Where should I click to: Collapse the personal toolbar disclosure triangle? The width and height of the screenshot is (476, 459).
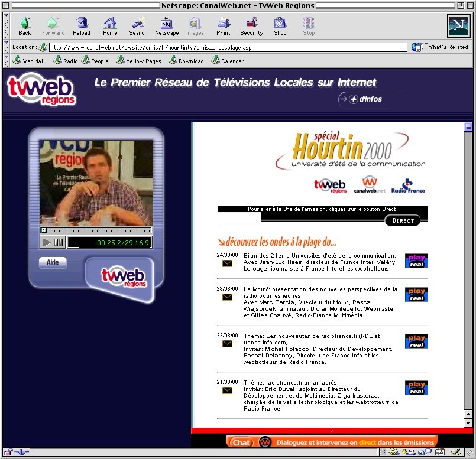pyautogui.click(x=6, y=57)
